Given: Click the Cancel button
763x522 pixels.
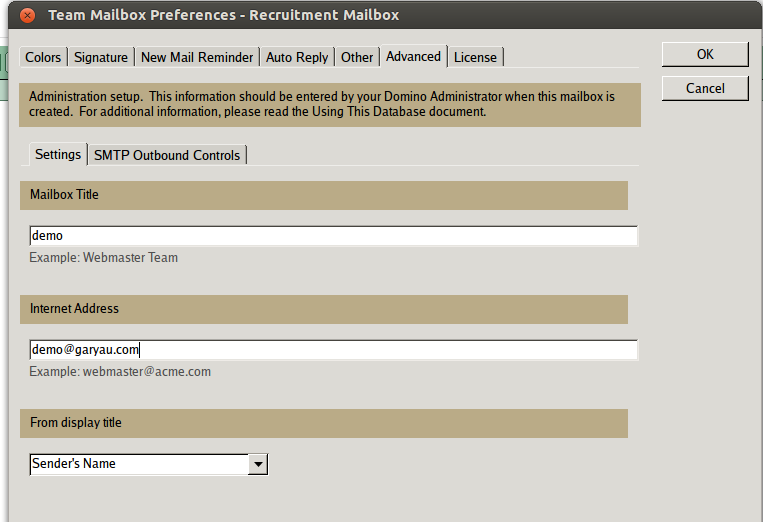Looking at the screenshot, I should click(x=705, y=88).
